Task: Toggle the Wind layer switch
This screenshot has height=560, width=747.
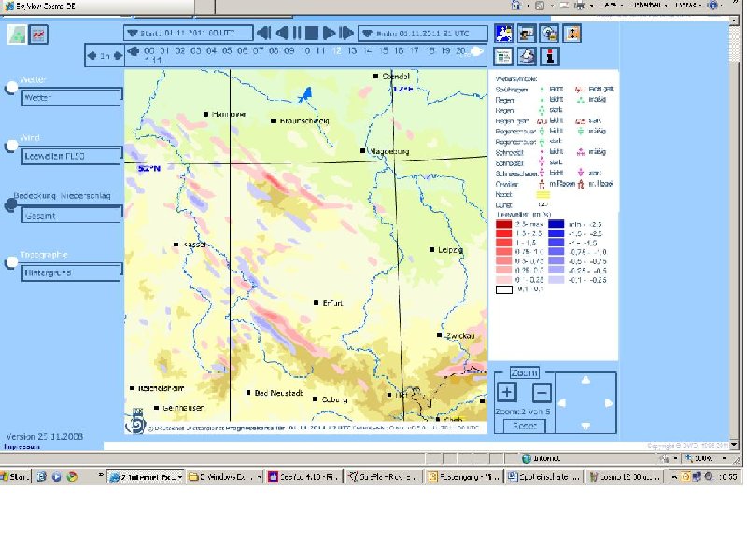Action: coord(10,146)
